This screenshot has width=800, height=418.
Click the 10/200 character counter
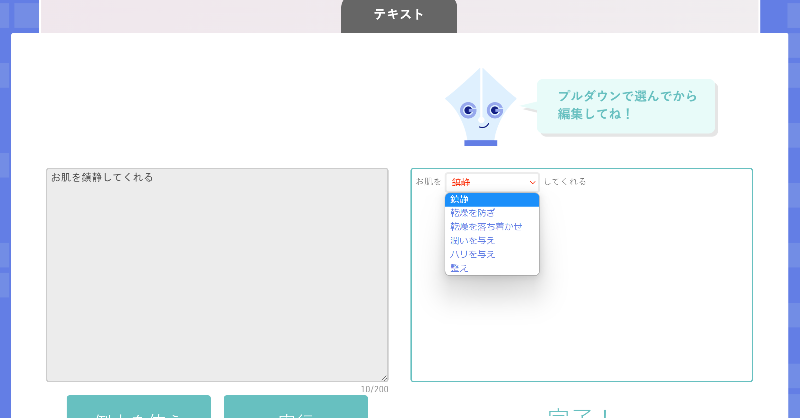point(374,389)
